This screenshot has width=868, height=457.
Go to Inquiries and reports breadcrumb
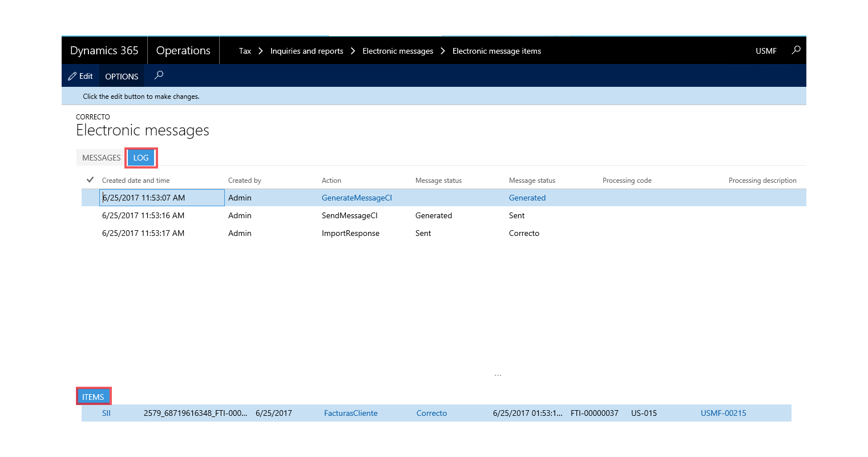coord(306,51)
